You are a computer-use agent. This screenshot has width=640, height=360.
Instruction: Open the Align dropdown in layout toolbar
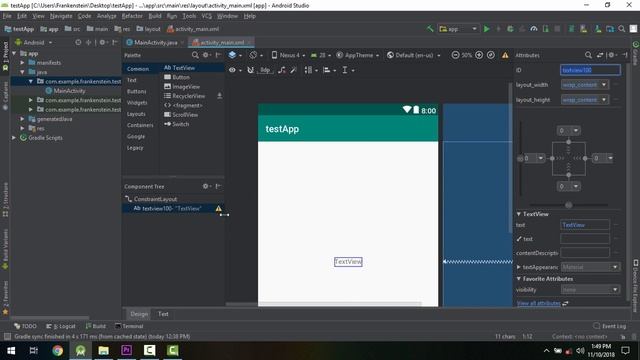pyautogui.click(x=329, y=70)
